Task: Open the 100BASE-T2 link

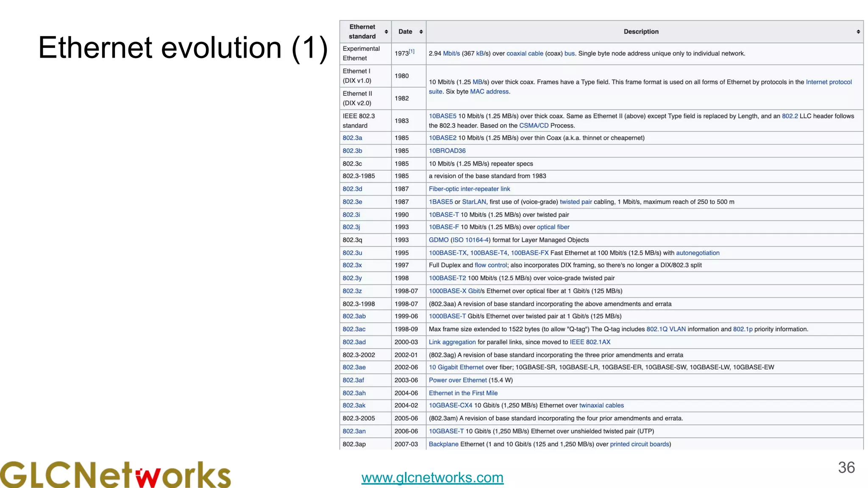Action: click(x=447, y=278)
